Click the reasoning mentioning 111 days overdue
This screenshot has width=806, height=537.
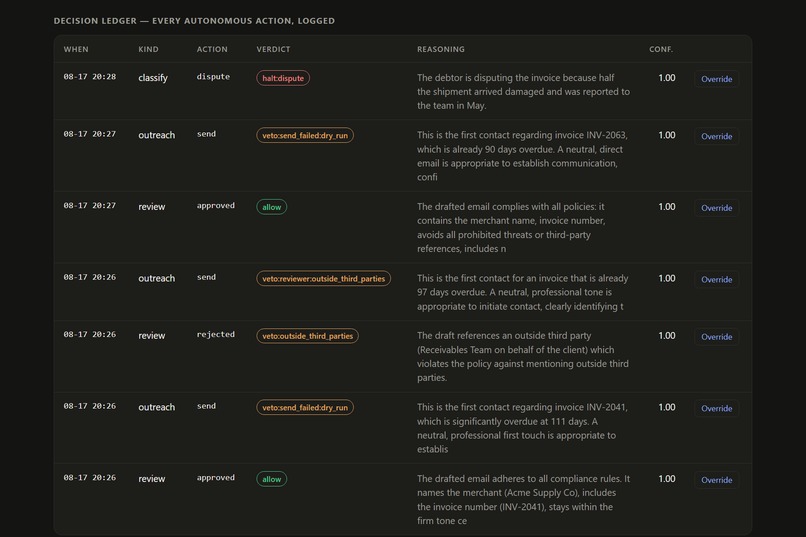[x=522, y=428]
